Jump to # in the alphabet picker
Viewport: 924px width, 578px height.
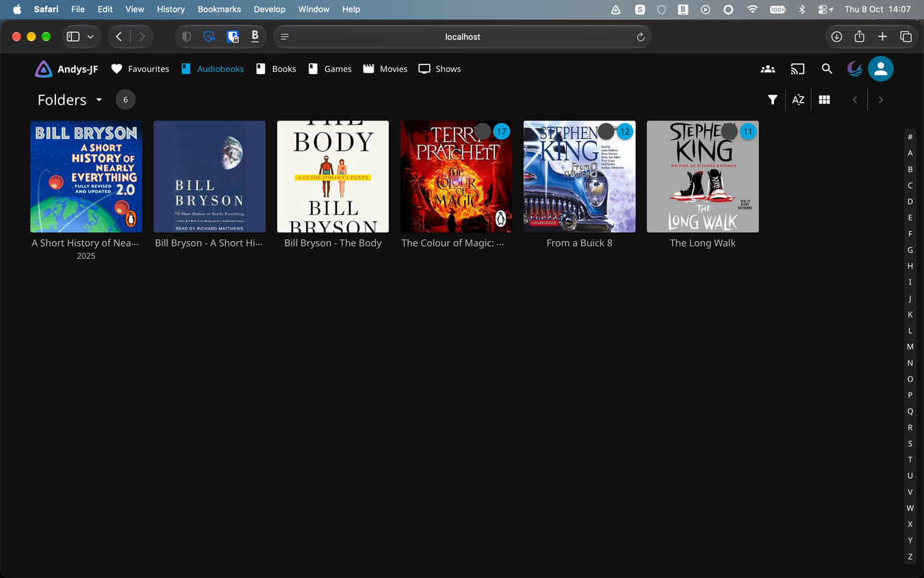point(910,137)
